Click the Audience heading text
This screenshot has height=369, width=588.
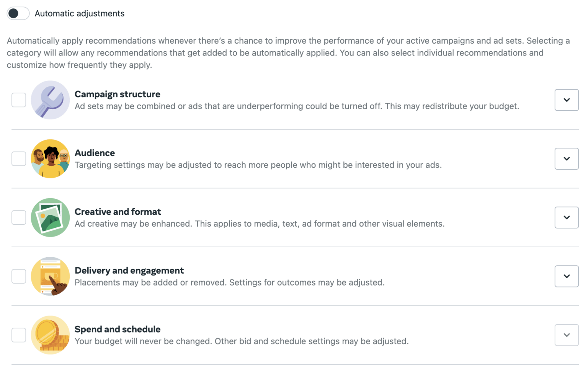click(x=95, y=153)
